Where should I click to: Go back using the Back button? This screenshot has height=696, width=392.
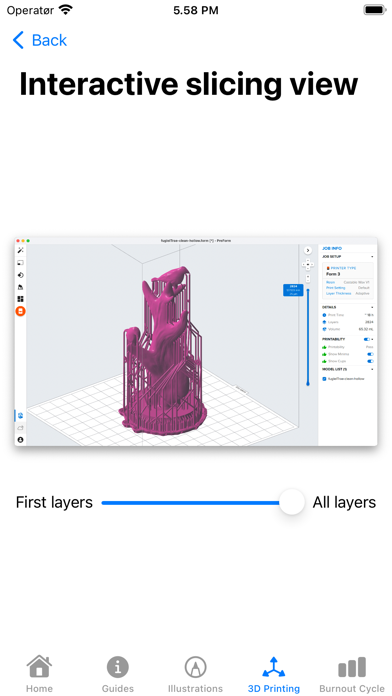point(39,40)
